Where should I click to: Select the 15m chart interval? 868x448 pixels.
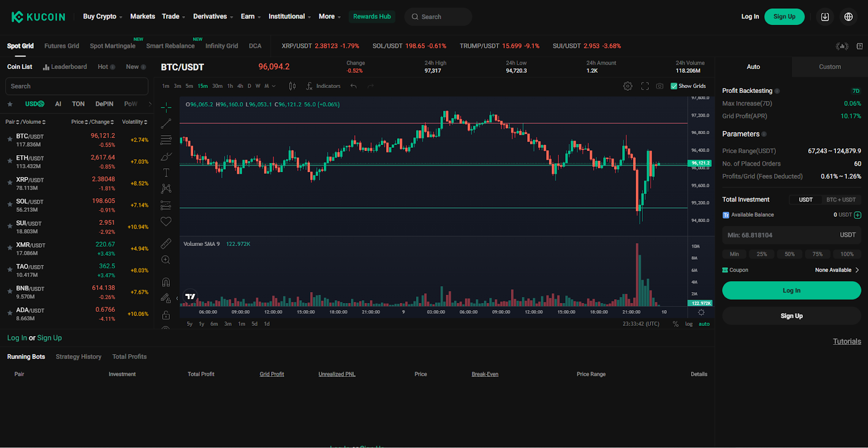coord(203,86)
